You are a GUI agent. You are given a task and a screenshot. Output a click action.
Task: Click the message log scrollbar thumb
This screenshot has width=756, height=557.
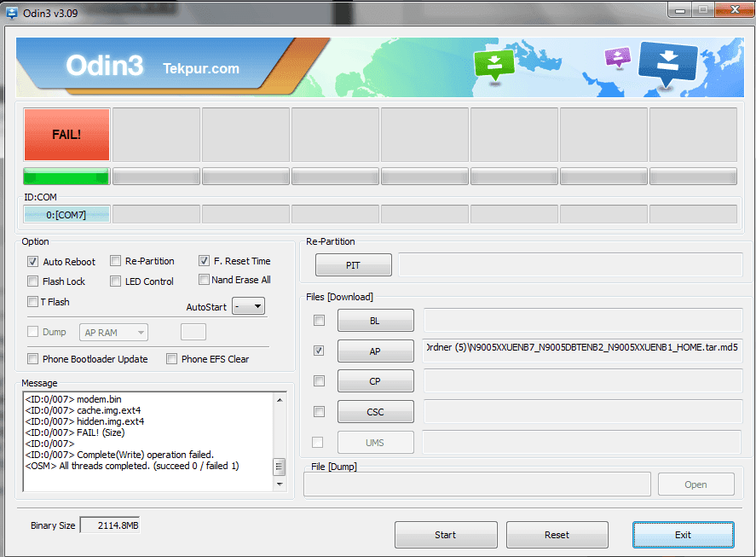click(280, 467)
